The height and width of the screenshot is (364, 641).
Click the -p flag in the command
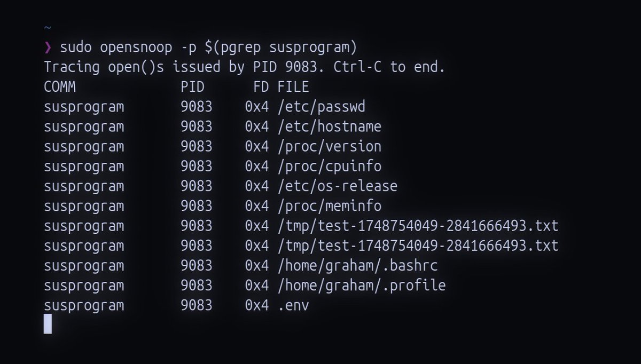pos(187,48)
